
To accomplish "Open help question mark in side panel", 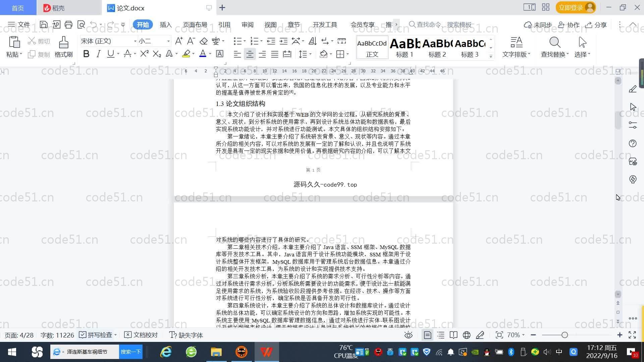I will [x=633, y=143].
